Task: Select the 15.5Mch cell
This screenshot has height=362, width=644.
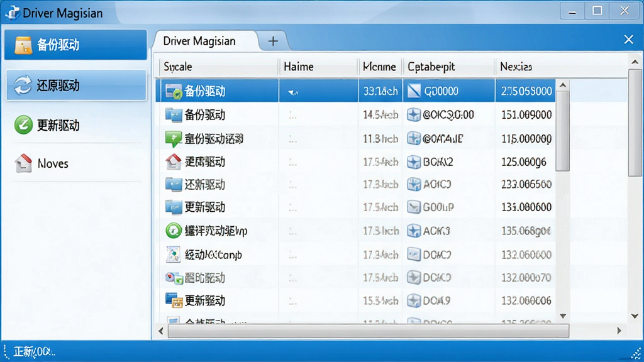Action: click(x=380, y=301)
